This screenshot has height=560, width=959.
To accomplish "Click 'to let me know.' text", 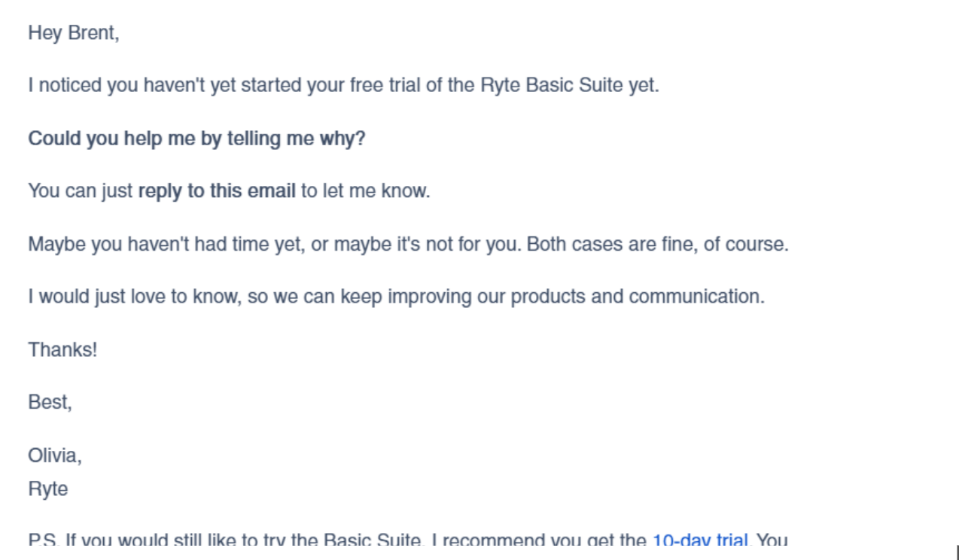I will coord(365,191).
